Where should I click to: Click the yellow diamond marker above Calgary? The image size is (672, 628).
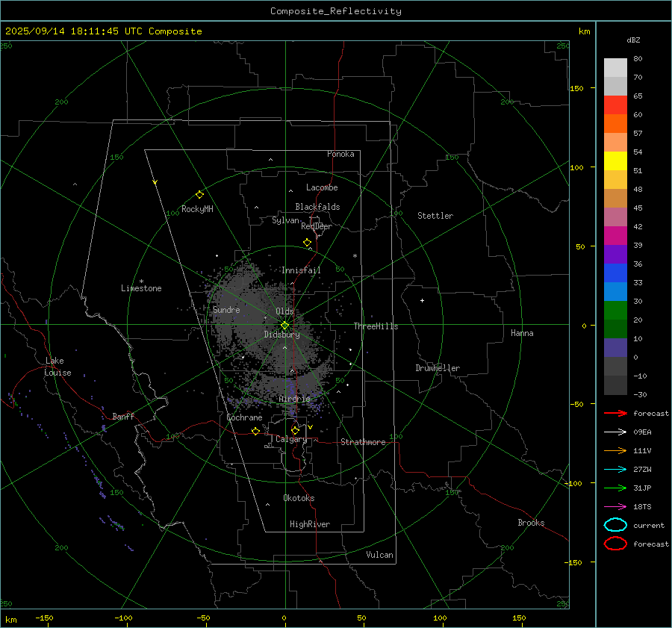click(295, 430)
